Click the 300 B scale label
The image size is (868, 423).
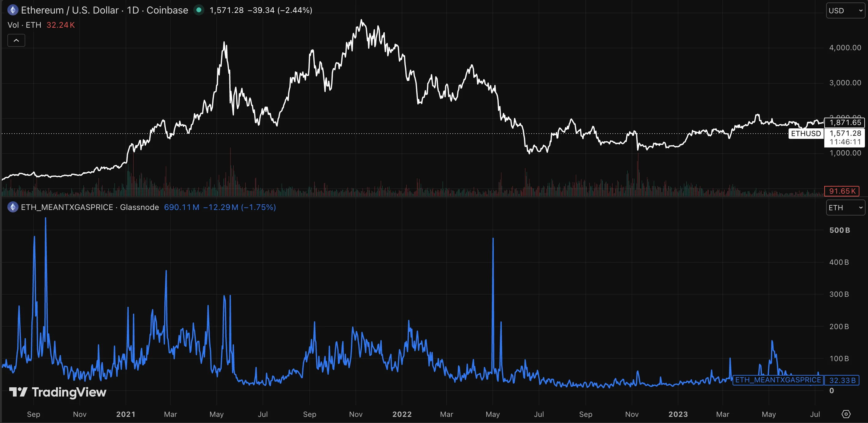click(839, 294)
